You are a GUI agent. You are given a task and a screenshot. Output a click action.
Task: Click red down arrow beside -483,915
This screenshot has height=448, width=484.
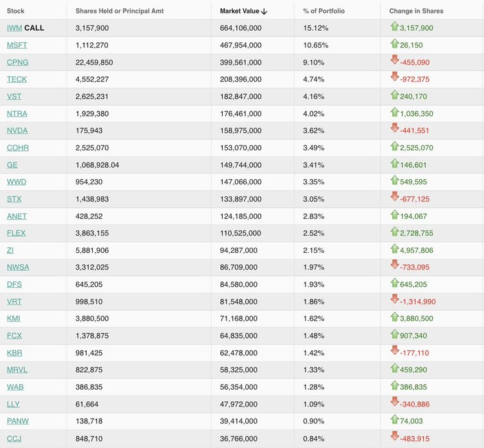(394, 435)
